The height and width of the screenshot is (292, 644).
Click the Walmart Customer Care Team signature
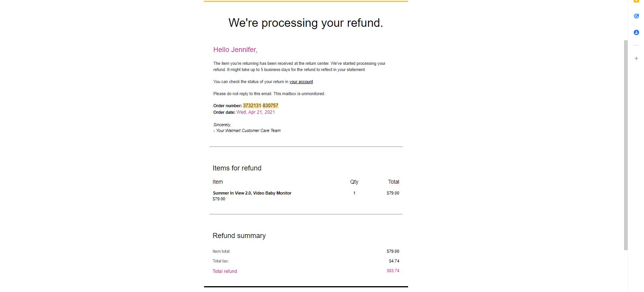tap(247, 131)
